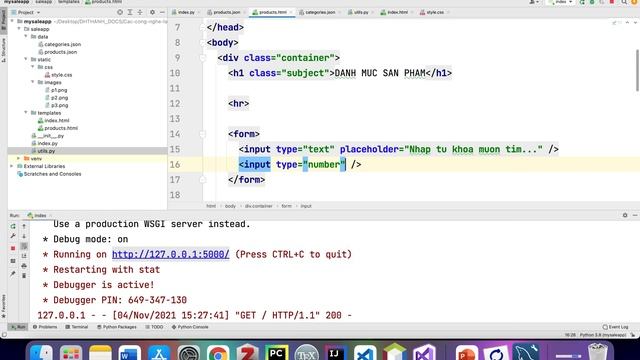Open PyCharm icon in the Dock

pos(276,353)
